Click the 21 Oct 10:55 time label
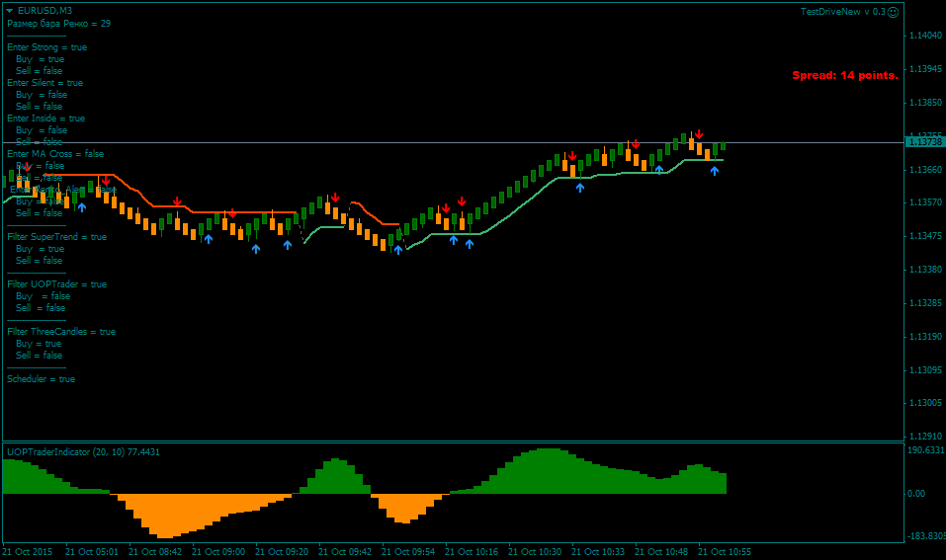This screenshot has width=946, height=560. click(725, 551)
